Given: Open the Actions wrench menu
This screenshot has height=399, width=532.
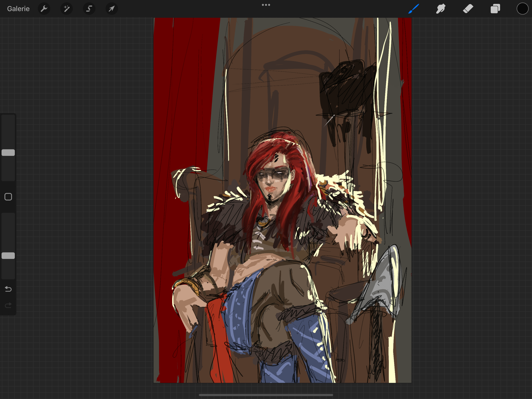Looking at the screenshot, I should pos(44,9).
